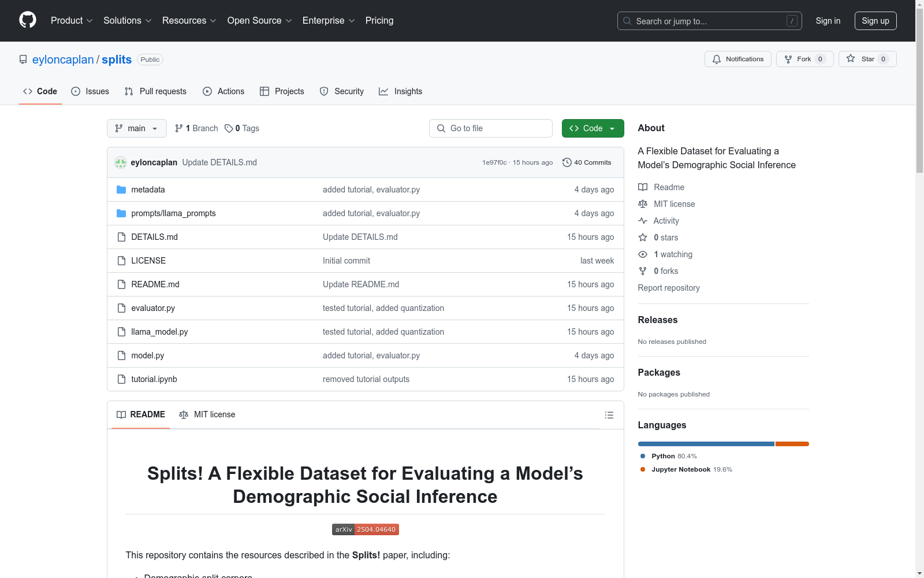Click the Readme book icon in About

pos(643,187)
